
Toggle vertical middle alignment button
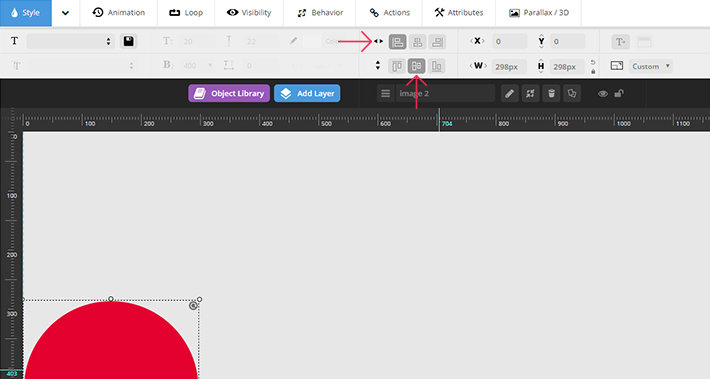[417, 66]
